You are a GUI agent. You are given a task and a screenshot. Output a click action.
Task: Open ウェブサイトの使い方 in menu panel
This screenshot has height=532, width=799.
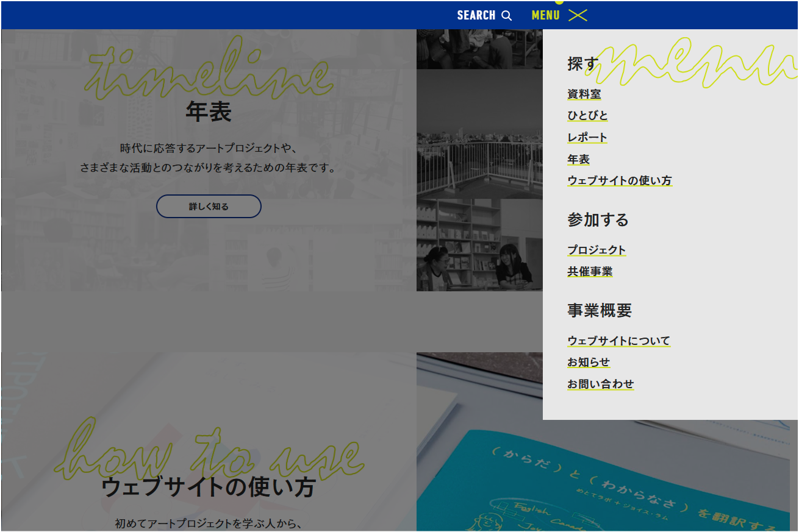tap(619, 181)
